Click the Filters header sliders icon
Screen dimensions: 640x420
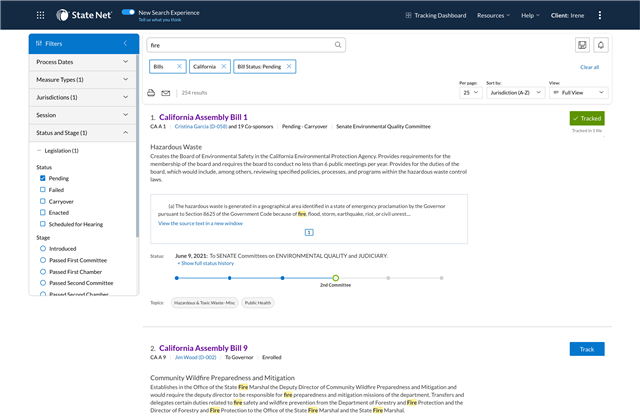(x=39, y=43)
